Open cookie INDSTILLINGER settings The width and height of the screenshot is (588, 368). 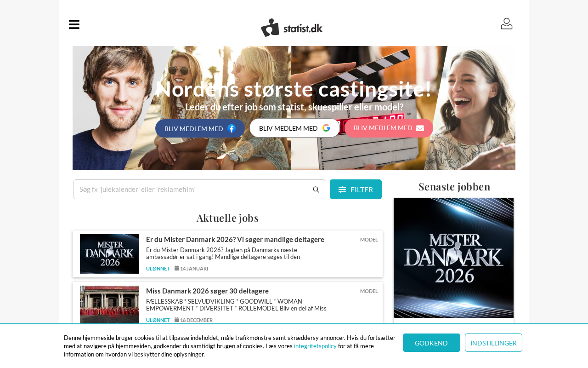[x=493, y=343]
